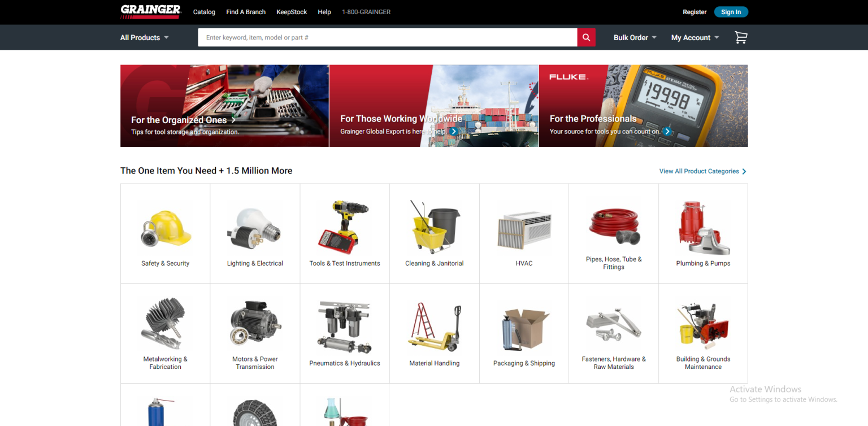Click View All Product Categories link
Viewport: 868px width, 426px height.
[x=702, y=171]
